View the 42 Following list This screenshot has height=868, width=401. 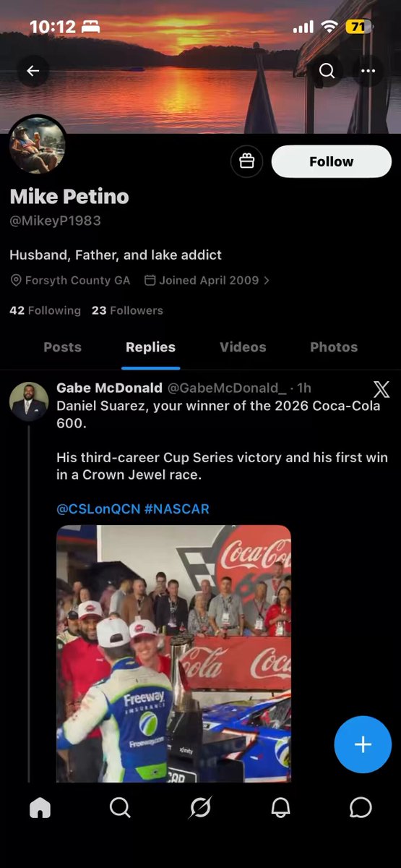tap(45, 310)
